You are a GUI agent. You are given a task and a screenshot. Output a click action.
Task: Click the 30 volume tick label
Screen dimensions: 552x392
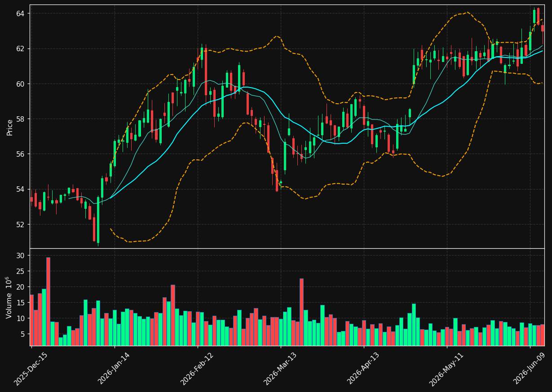point(21,255)
